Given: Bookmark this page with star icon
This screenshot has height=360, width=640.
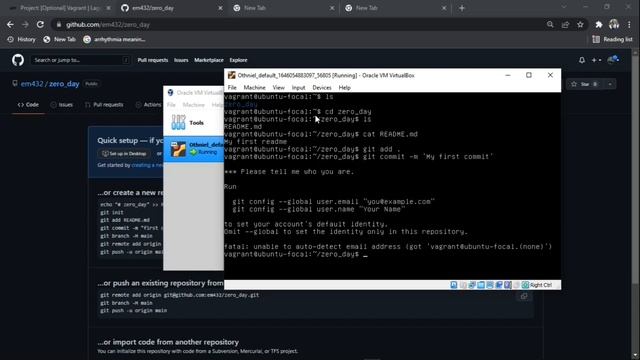Looking at the screenshot, I should tap(580, 24).
